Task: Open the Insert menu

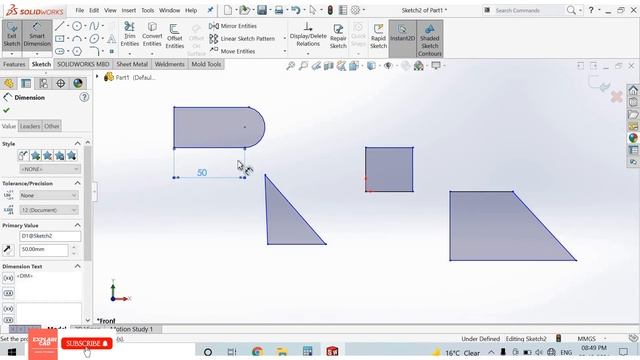Action: pyautogui.click(x=129, y=10)
